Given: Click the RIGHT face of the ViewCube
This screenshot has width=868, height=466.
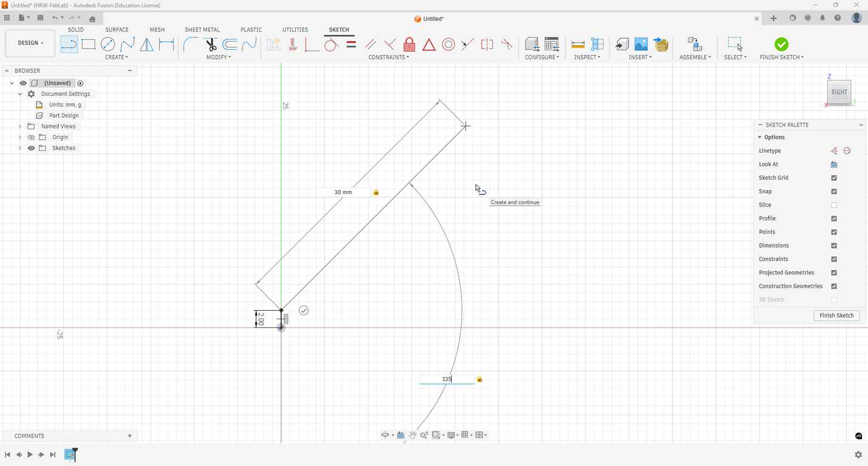Looking at the screenshot, I should point(839,92).
